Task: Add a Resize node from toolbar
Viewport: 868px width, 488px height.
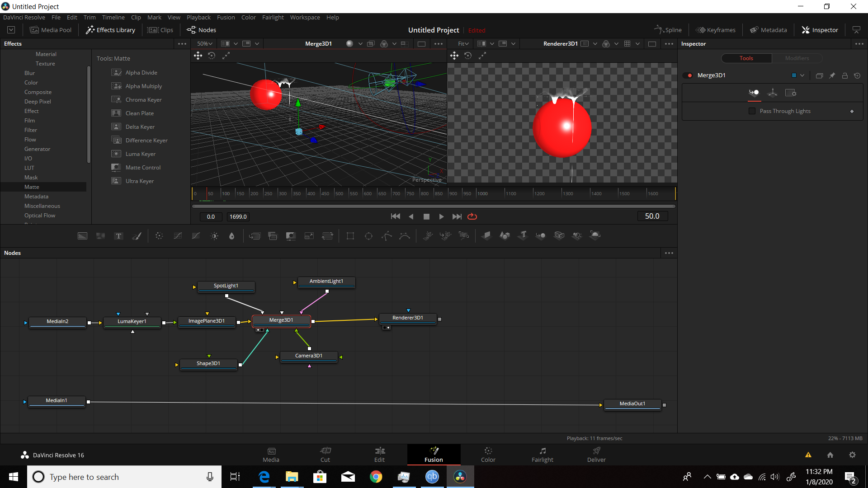Action: coord(309,236)
